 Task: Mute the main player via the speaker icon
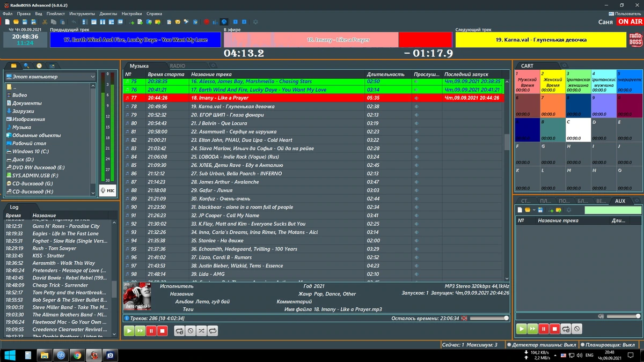coord(464,318)
